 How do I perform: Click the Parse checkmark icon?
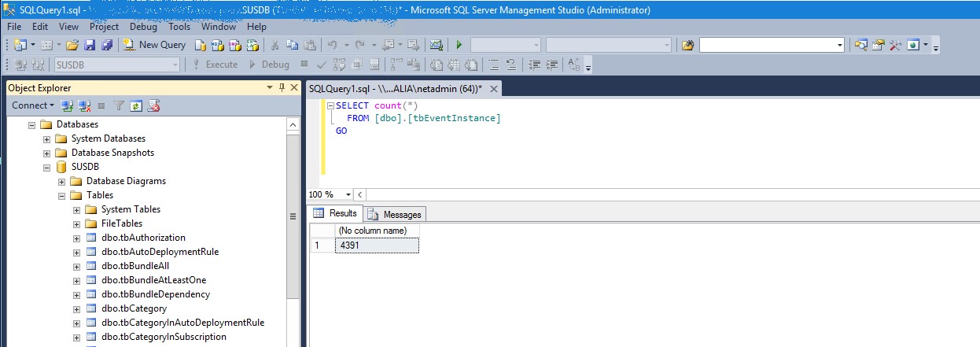click(321, 65)
